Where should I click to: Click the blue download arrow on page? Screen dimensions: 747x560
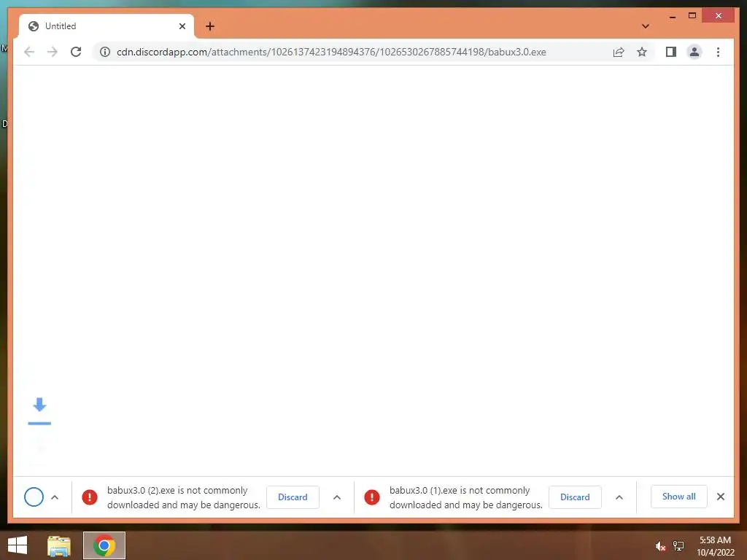[x=39, y=411]
